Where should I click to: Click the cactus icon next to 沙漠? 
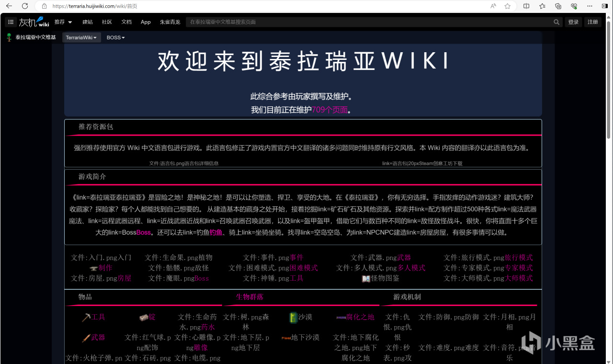[294, 317]
